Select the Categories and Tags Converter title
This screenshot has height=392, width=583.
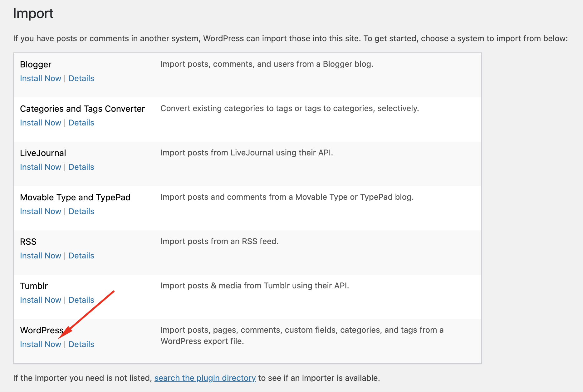82,109
